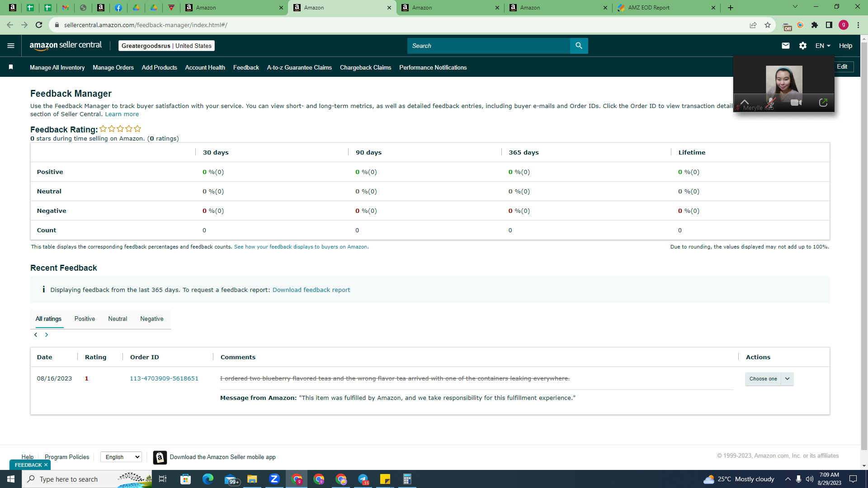Open Program Policies in the footer

(x=67, y=457)
